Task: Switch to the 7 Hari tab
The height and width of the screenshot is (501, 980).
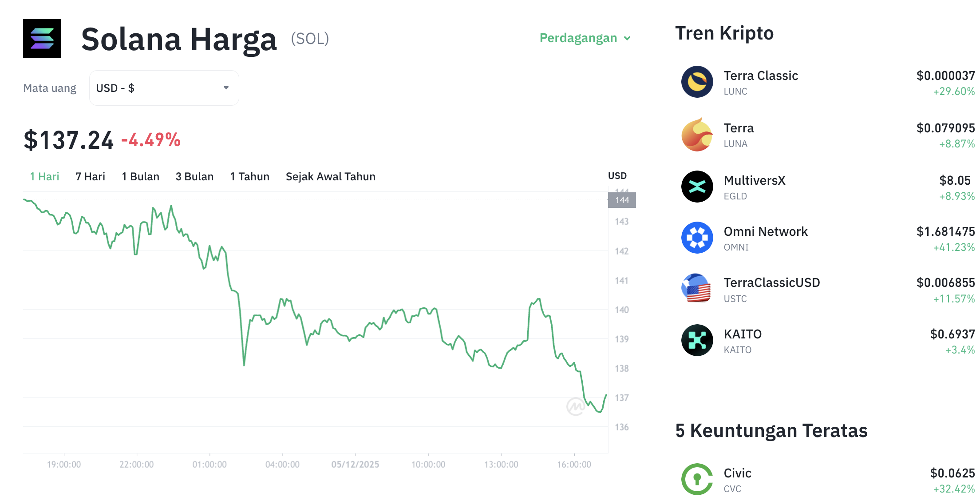Action: click(x=90, y=176)
